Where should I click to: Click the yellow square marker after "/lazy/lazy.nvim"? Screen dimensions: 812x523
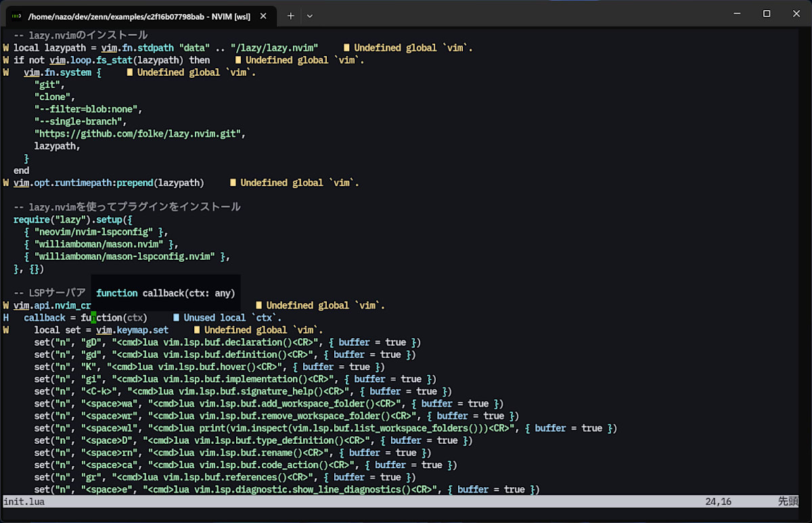coord(346,48)
